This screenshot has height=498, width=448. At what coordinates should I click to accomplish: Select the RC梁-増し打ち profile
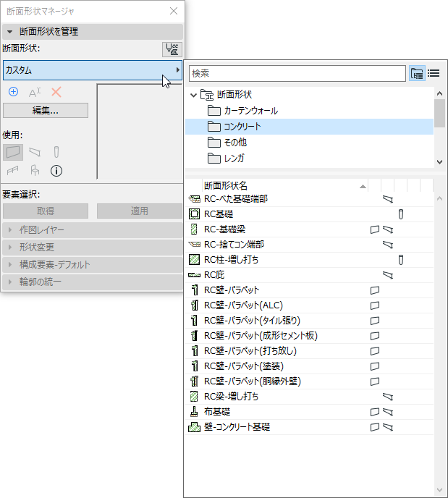309,397
